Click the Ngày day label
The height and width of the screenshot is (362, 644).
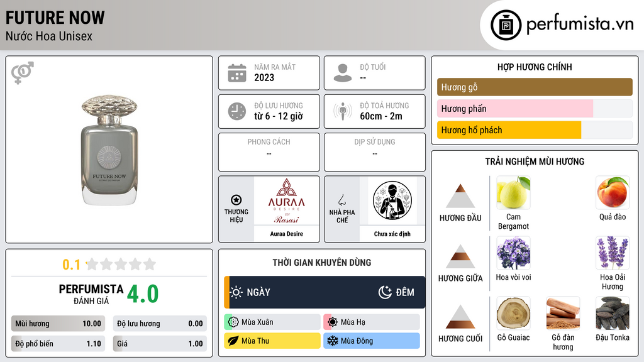[x=258, y=292]
